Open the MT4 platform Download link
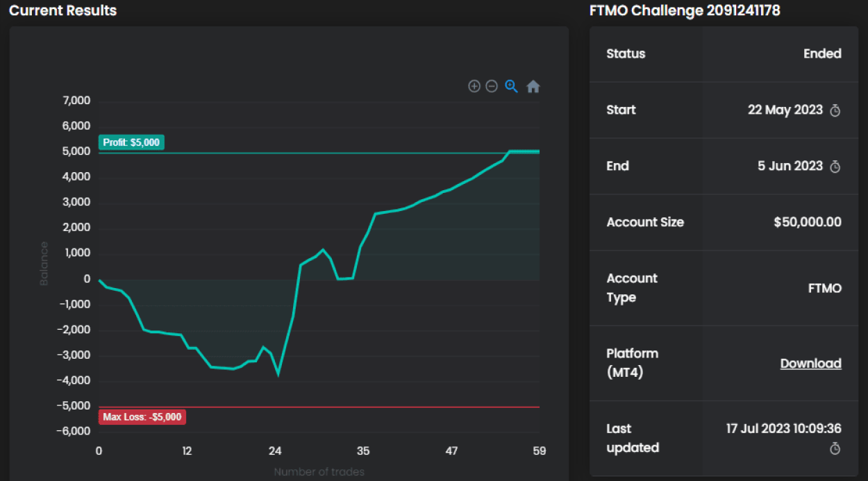The image size is (868, 481). click(x=810, y=363)
